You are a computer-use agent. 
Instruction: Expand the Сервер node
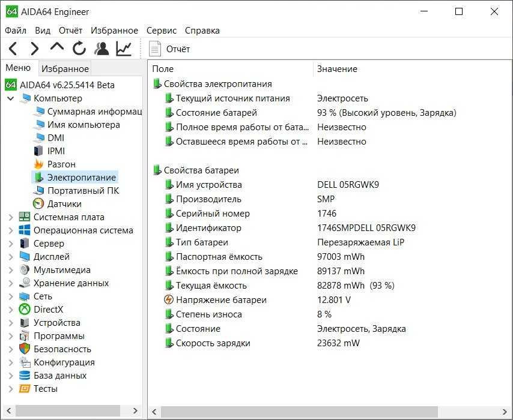click(x=10, y=244)
